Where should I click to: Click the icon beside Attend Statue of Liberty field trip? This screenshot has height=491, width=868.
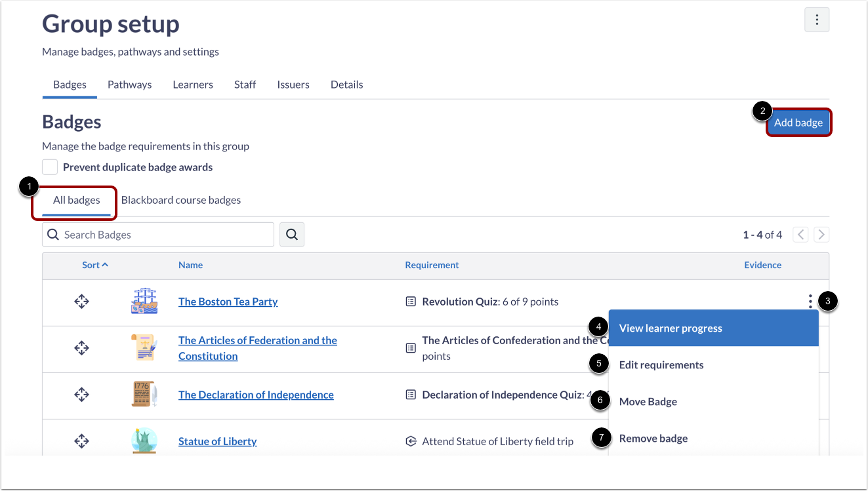[x=411, y=441]
